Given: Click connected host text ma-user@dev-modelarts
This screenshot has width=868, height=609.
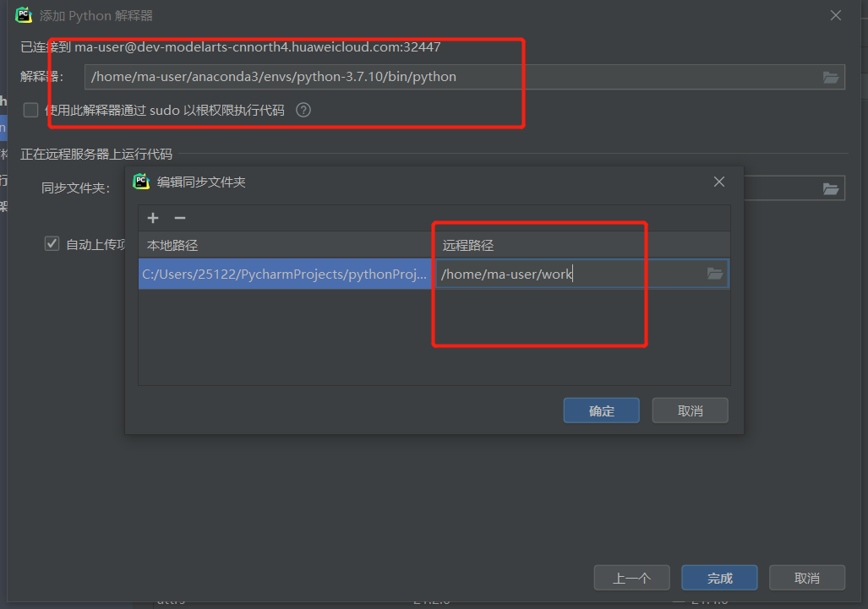Looking at the screenshot, I should pos(258,47).
